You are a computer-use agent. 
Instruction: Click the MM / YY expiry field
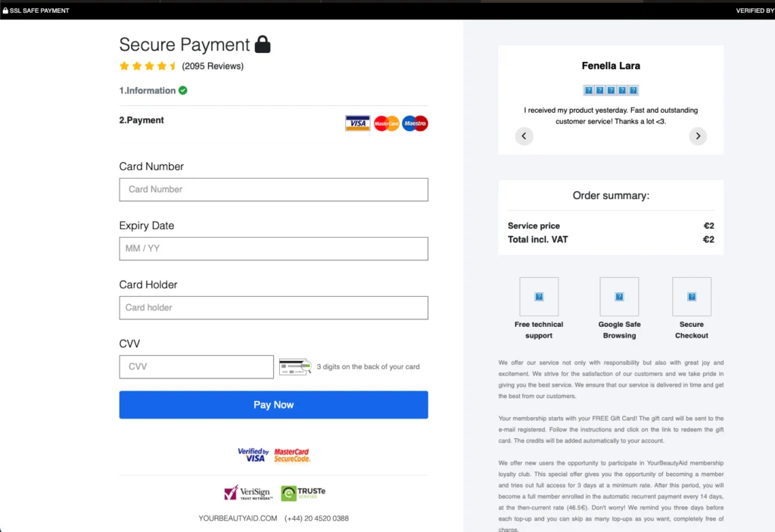[x=273, y=248]
